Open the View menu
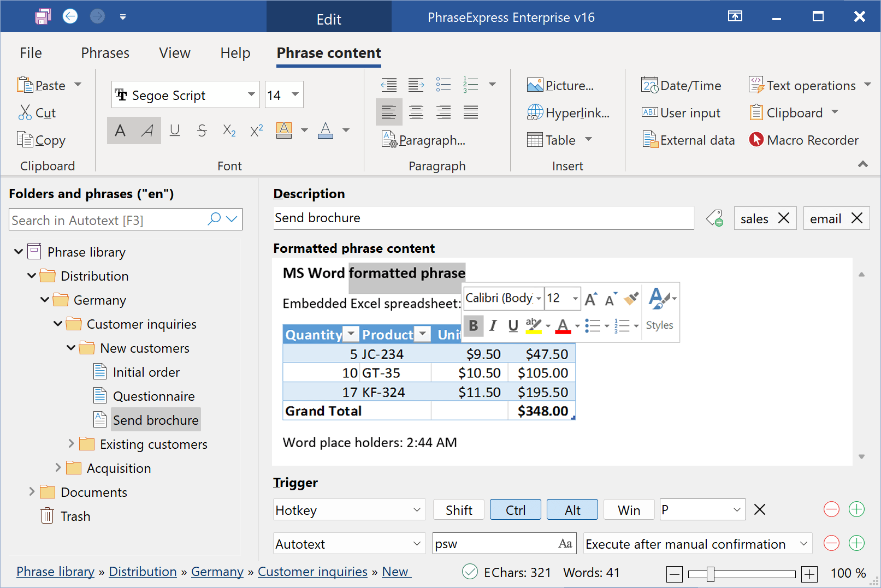This screenshot has width=881, height=588. pyautogui.click(x=175, y=53)
